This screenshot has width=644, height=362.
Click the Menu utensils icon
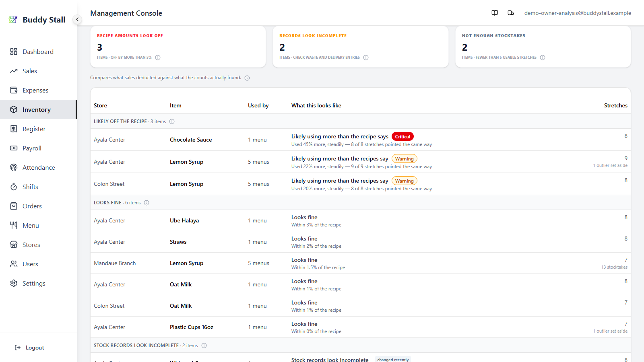[14, 225]
